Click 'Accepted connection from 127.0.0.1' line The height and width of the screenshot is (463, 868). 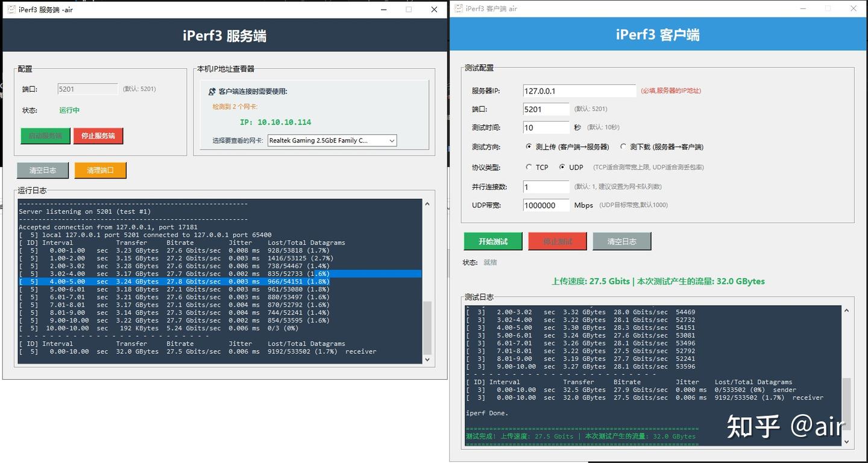(x=108, y=227)
